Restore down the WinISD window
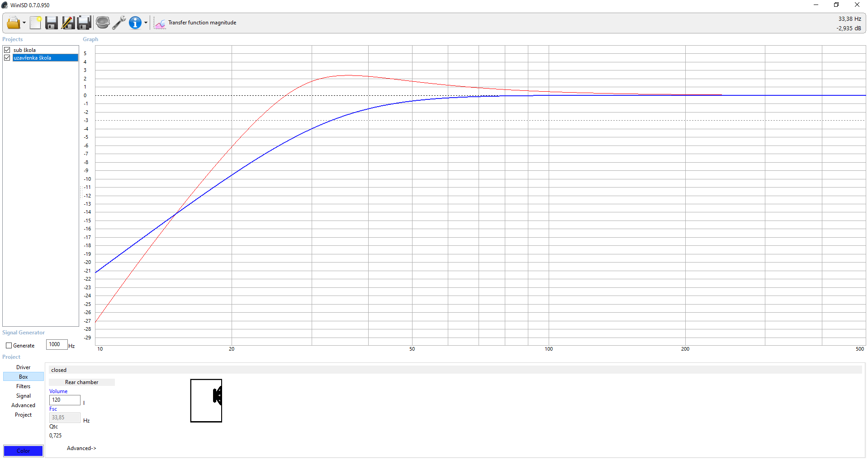This screenshot has height=460, width=868. pos(836,5)
